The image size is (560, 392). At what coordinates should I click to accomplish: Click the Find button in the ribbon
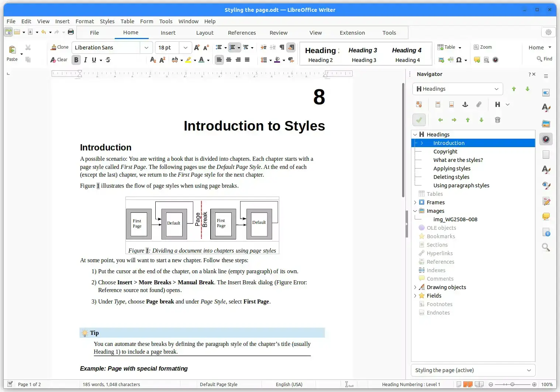545,59
